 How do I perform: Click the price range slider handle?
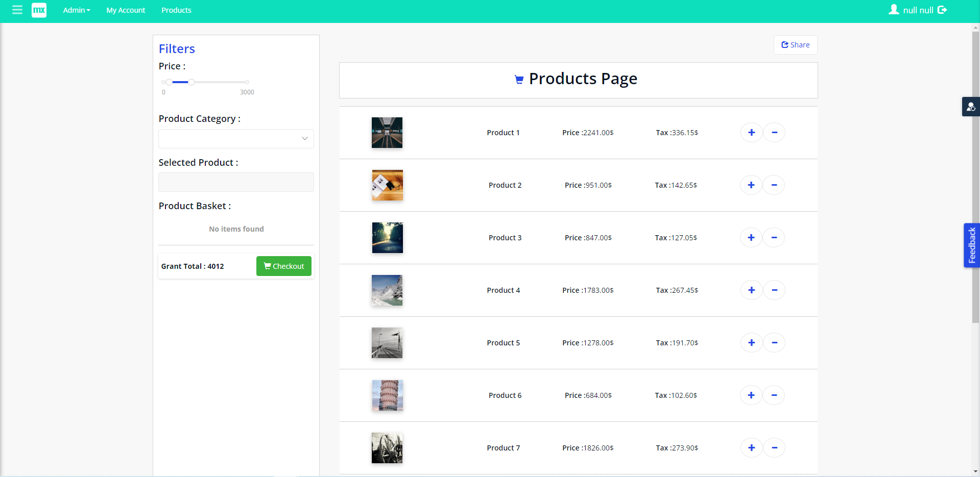pos(191,82)
